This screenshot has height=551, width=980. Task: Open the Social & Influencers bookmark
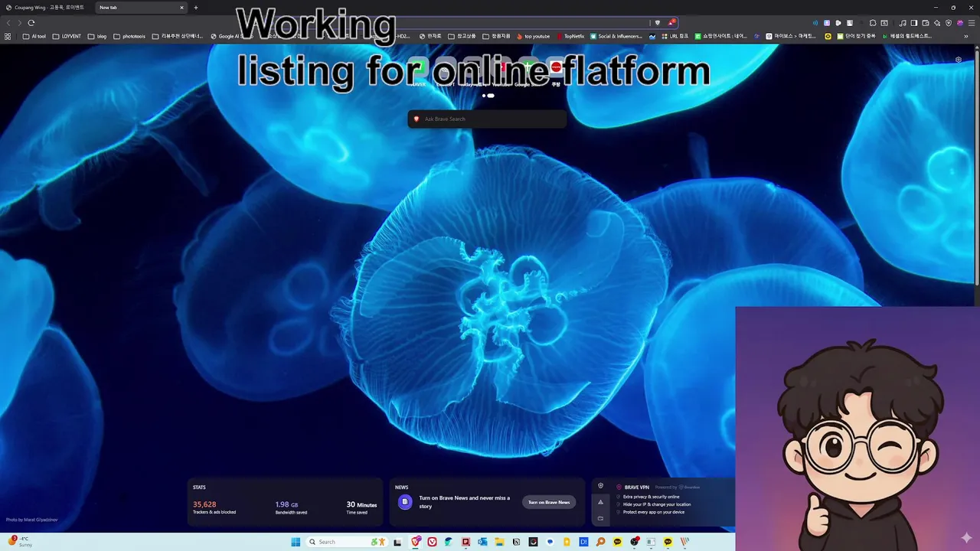[616, 36]
